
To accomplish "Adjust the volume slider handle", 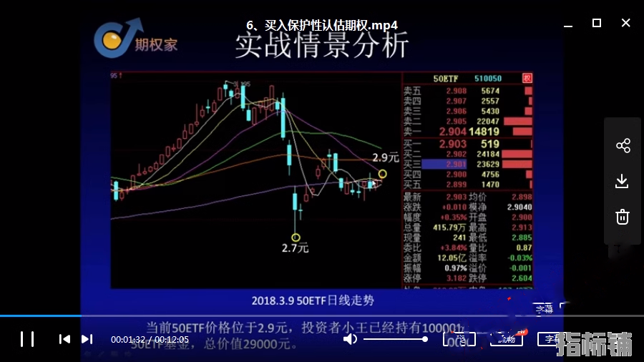I will coord(425,339).
